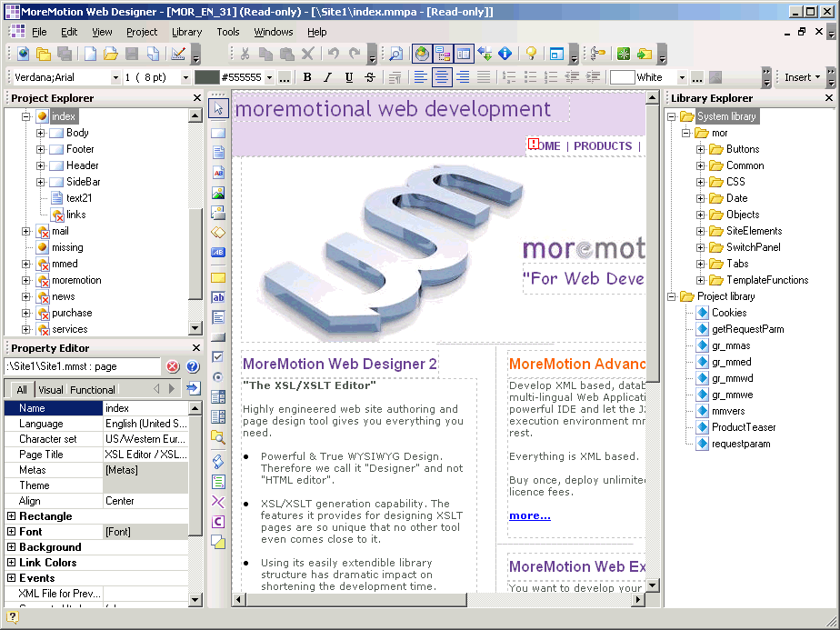This screenshot has width=840, height=630.
Task: Toggle Bold formatting
Action: (307, 77)
